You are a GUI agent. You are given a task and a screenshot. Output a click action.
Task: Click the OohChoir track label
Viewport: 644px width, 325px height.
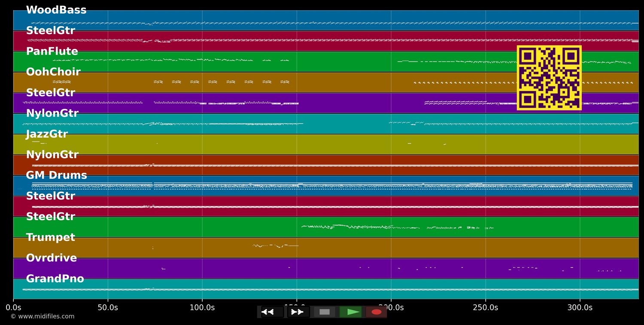53,72
